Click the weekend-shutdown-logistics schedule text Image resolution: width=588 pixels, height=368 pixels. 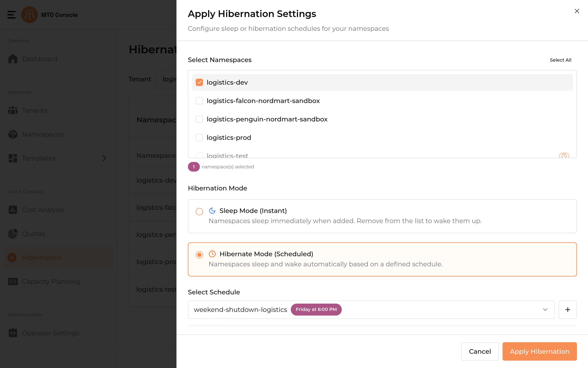(240, 310)
